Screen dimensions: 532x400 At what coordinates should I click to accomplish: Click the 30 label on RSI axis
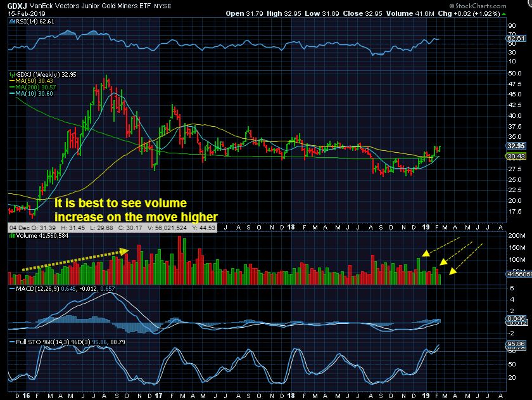tap(512, 52)
